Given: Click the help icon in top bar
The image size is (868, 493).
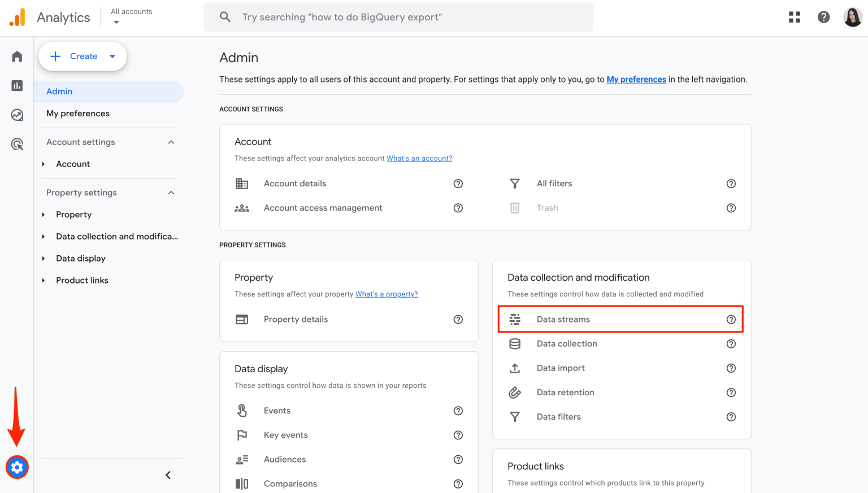Looking at the screenshot, I should click(x=823, y=17).
